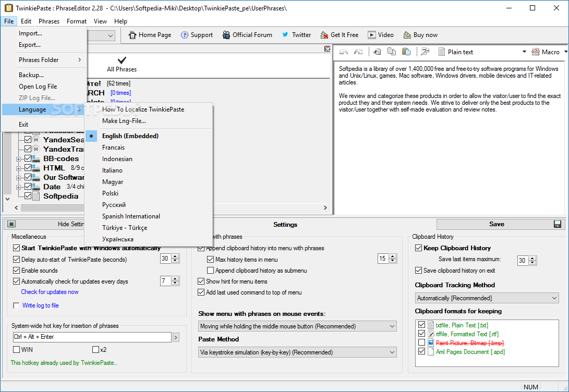Expand the HTML tree node
Image resolution: width=569 pixels, height=392 pixels.
tap(18, 168)
